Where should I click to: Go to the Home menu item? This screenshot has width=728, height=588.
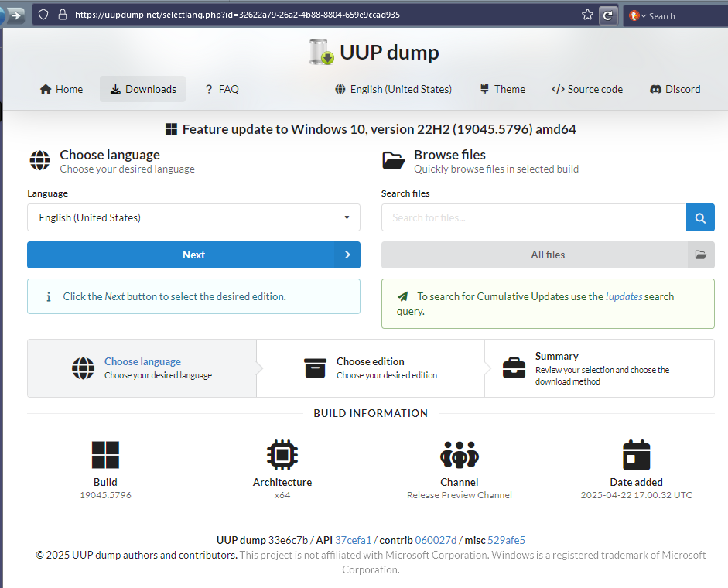(x=61, y=89)
